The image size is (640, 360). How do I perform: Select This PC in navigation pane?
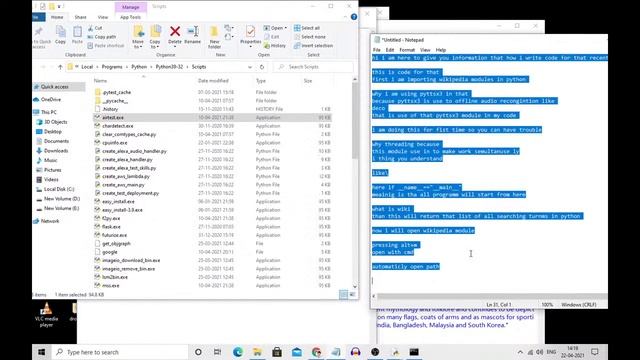49,112
